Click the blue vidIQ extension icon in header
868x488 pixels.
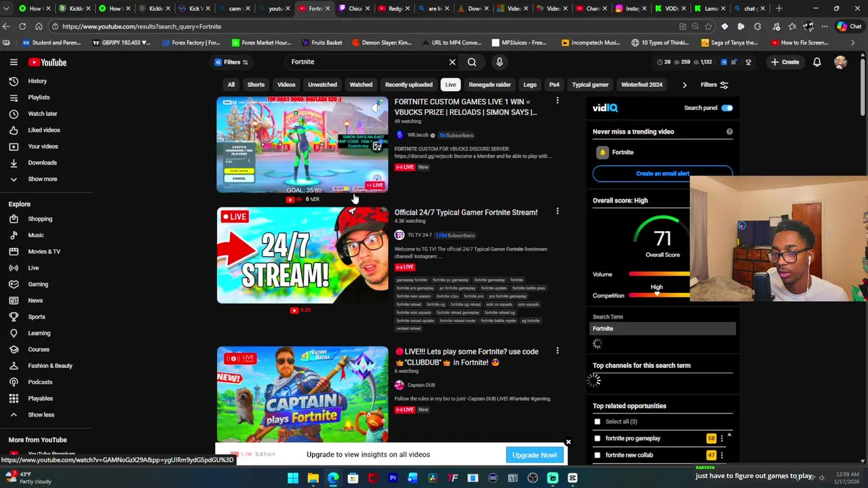[724, 62]
